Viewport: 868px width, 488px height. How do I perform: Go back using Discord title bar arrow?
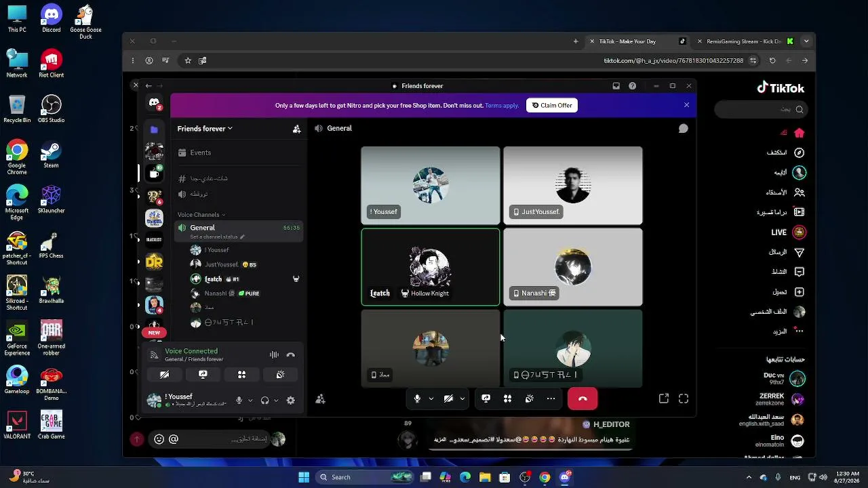tap(149, 86)
